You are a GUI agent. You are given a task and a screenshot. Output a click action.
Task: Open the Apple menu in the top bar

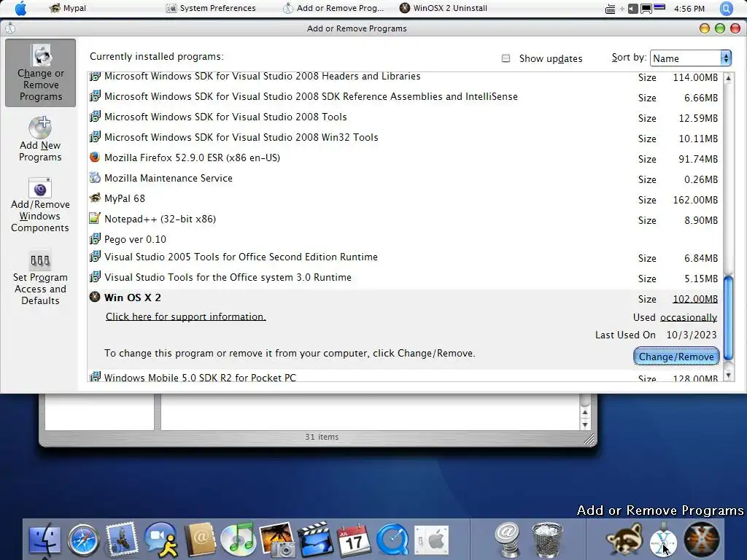point(20,8)
